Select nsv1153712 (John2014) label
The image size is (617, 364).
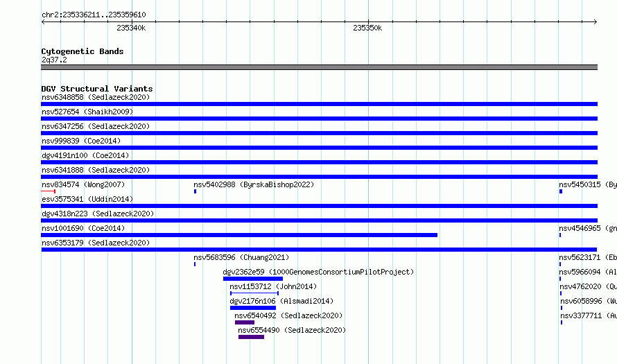click(x=273, y=286)
